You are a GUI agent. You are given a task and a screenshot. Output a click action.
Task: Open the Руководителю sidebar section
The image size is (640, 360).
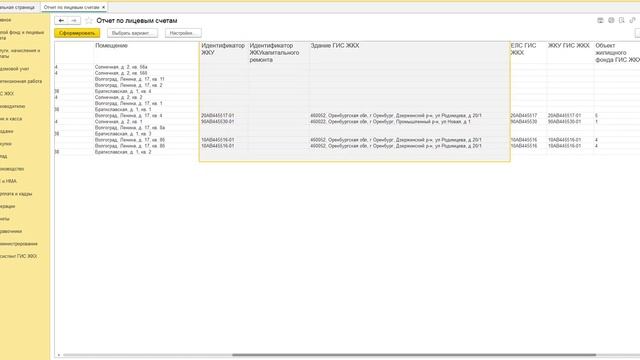click(13, 106)
